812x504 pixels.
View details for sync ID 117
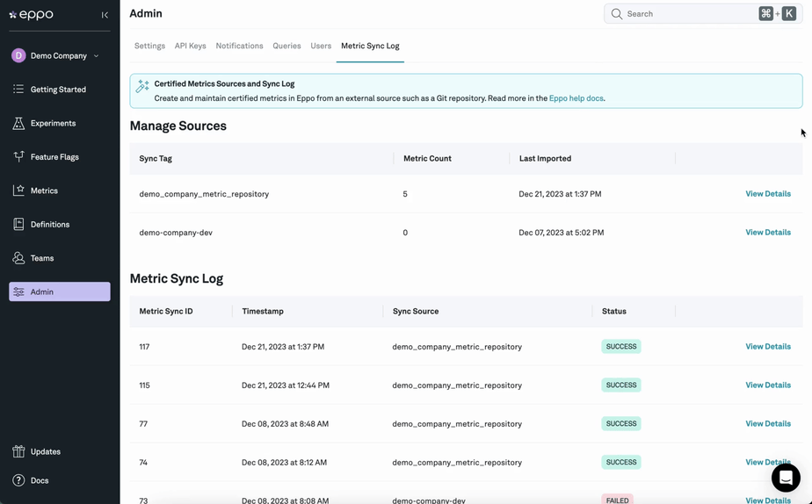click(x=767, y=347)
